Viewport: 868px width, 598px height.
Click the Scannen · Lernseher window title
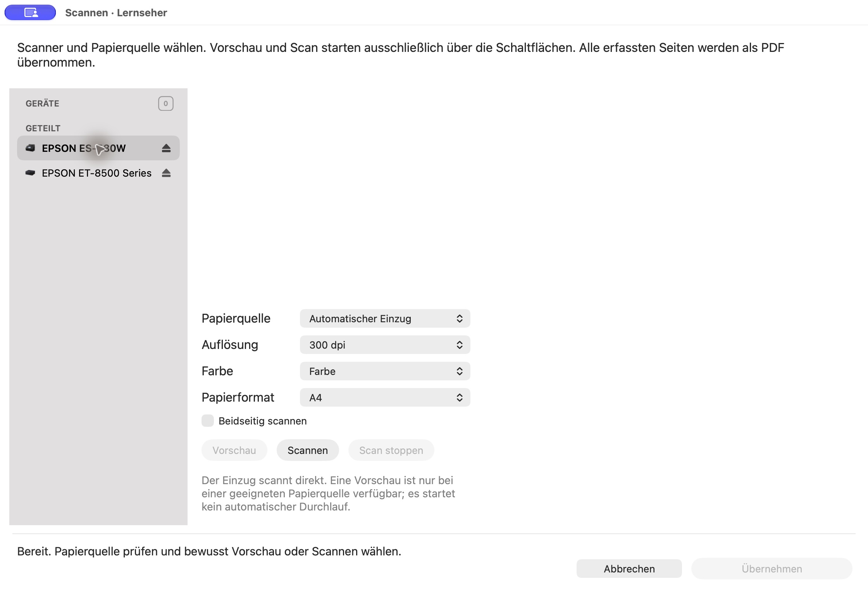click(116, 12)
